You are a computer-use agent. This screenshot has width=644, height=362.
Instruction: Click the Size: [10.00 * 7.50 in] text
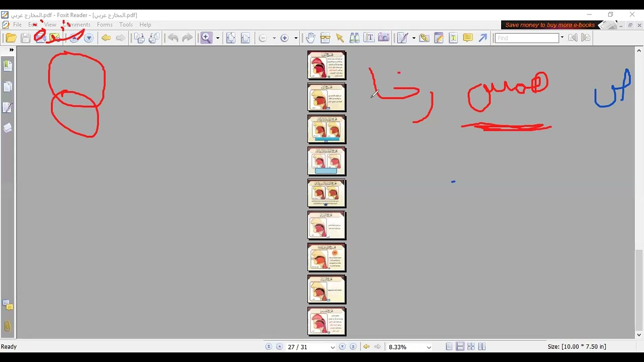click(x=577, y=347)
